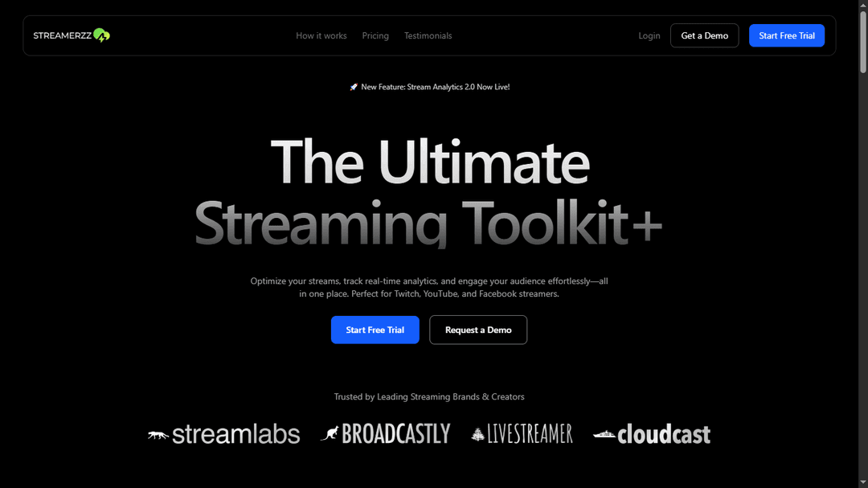Click the Request a Demo button

[478, 330]
